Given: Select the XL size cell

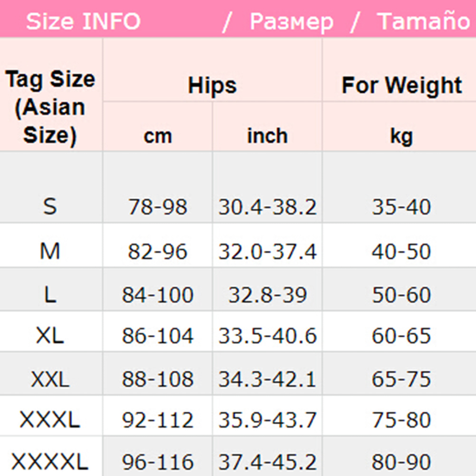Looking at the screenshot, I should (x=50, y=336).
